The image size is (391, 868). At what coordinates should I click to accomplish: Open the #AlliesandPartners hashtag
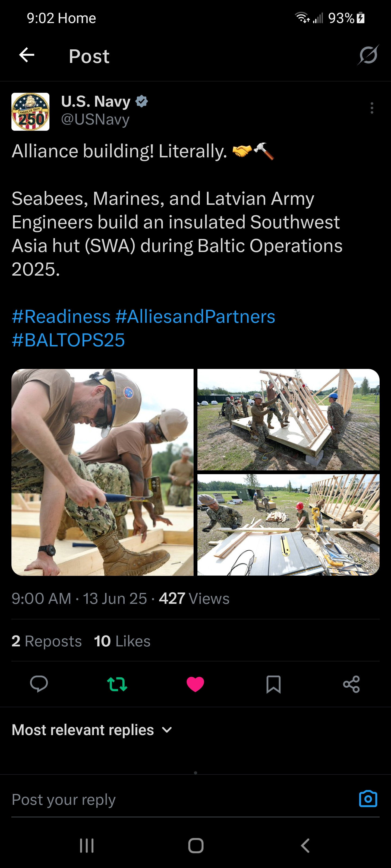point(195,317)
